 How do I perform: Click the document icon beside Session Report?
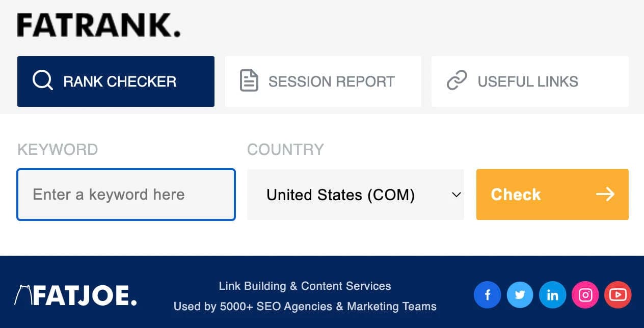point(248,80)
